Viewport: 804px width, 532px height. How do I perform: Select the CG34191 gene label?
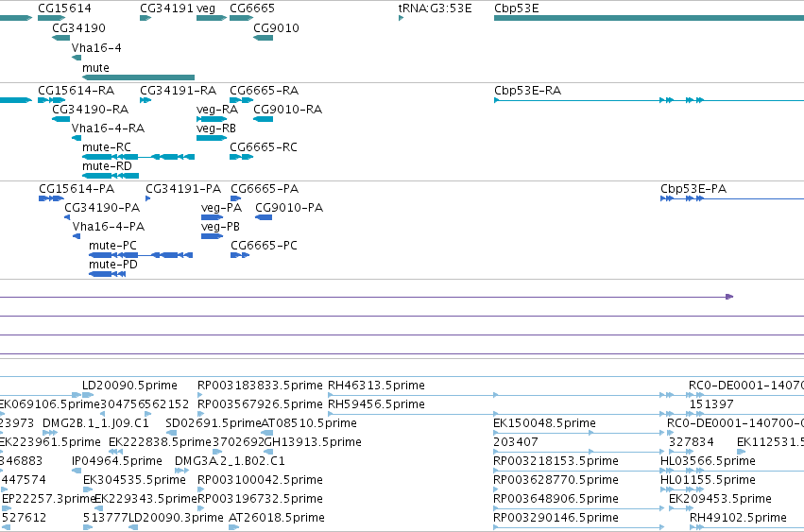coord(166,9)
